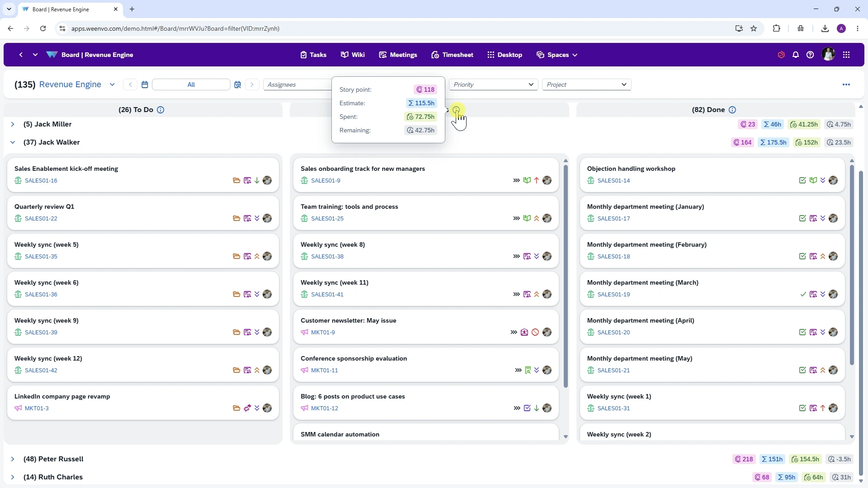This screenshot has width=868, height=488.
Task: Toggle done checkbox icon on Monthly department meeting (January)
Action: pyautogui.click(x=802, y=218)
